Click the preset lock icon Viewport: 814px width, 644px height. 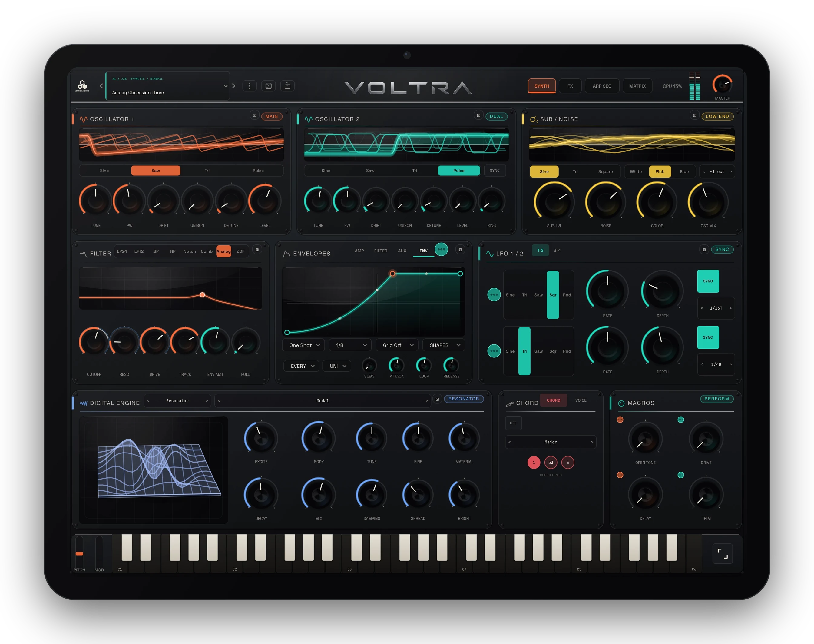point(288,86)
